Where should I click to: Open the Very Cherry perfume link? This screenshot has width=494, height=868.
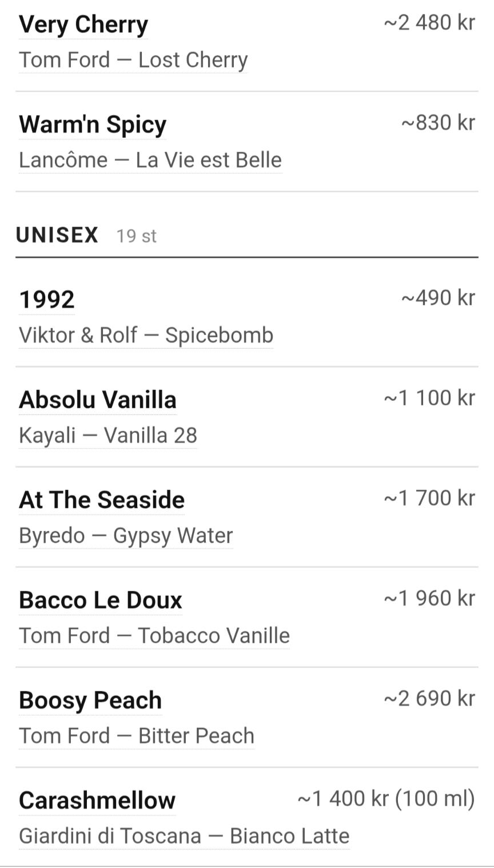(x=83, y=25)
